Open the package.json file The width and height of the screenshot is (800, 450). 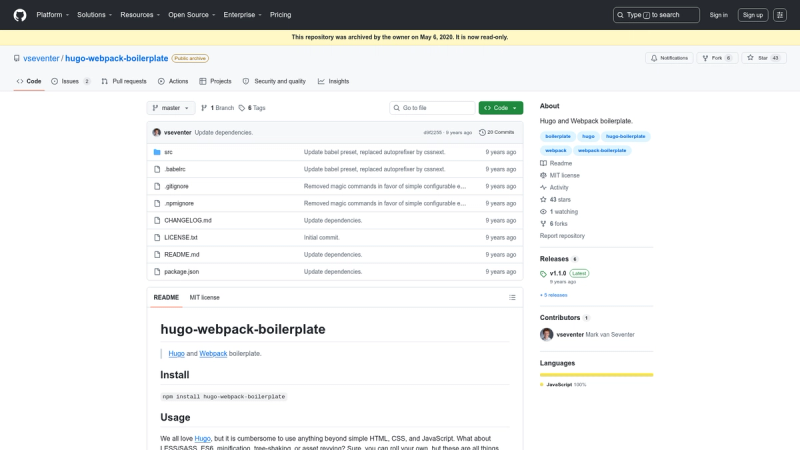coord(182,271)
